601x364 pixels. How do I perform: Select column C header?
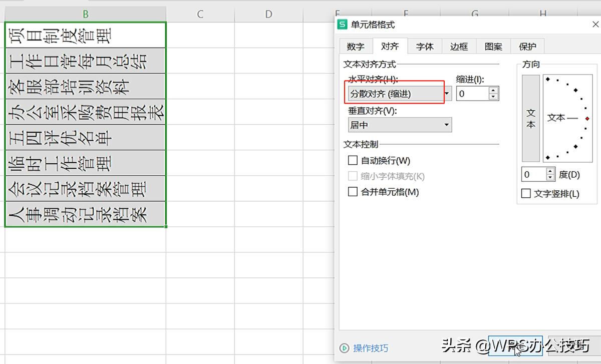200,15
